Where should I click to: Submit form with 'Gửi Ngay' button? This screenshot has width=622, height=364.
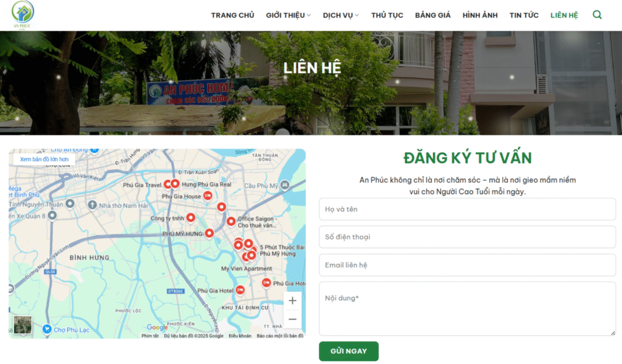click(349, 351)
